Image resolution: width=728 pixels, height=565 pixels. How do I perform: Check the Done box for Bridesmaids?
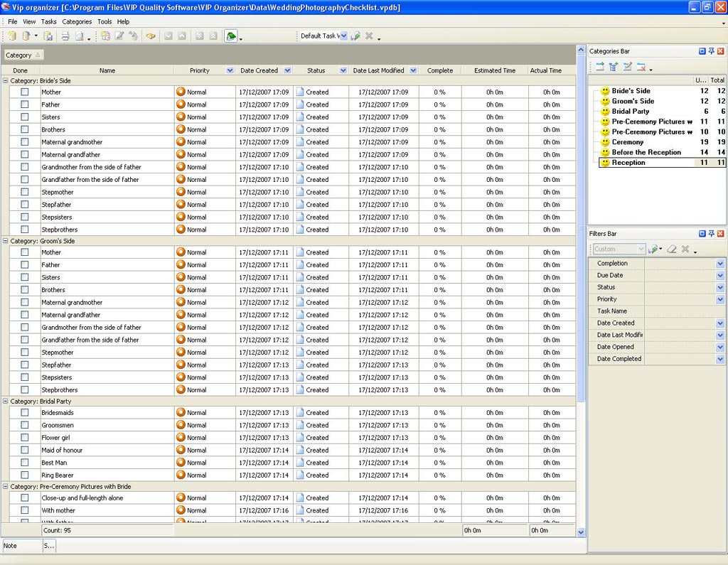click(x=25, y=412)
